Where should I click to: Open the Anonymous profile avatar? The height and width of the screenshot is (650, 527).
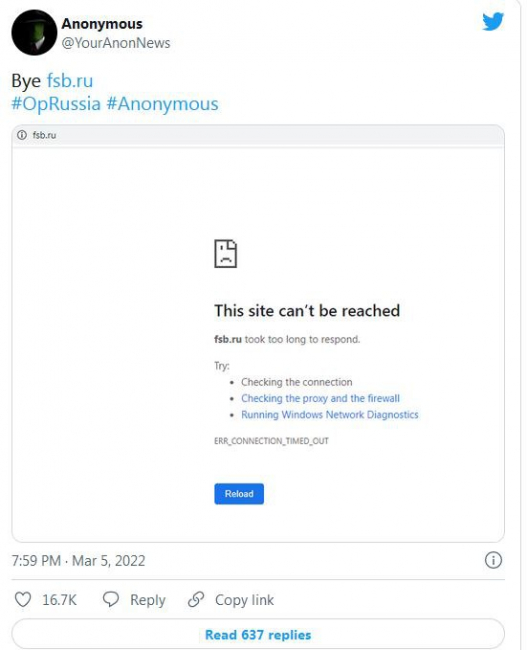[34, 32]
